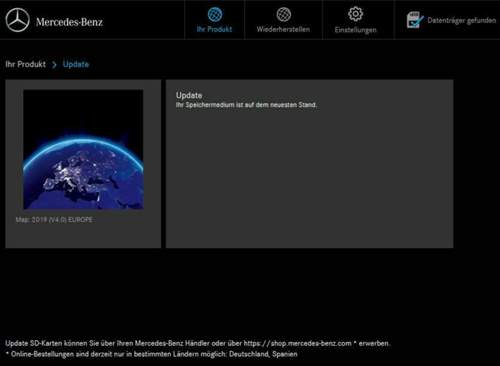
Task: Switch to the Wiederherstellen tab
Action: tap(283, 29)
